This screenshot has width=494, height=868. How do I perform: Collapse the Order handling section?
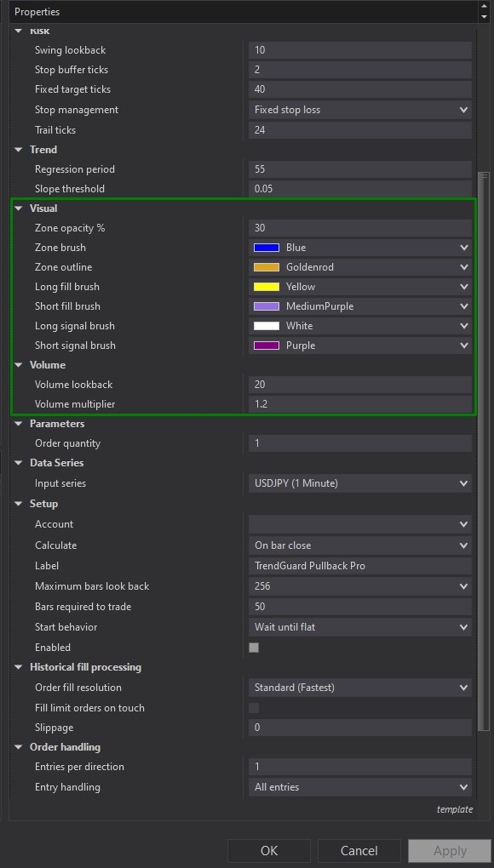point(19,747)
